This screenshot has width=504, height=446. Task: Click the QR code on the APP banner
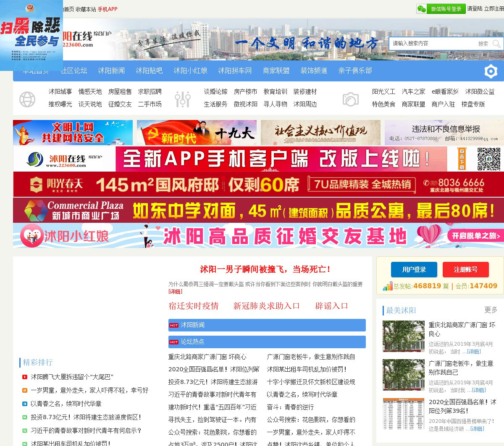(488, 159)
